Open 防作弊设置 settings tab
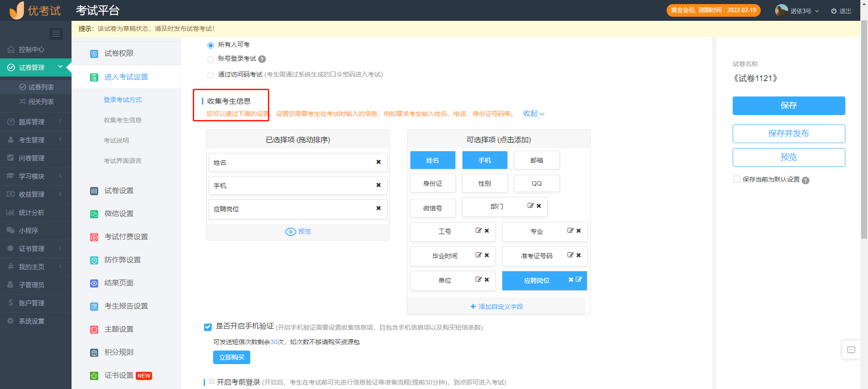The width and height of the screenshot is (868, 389). pos(126,260)
